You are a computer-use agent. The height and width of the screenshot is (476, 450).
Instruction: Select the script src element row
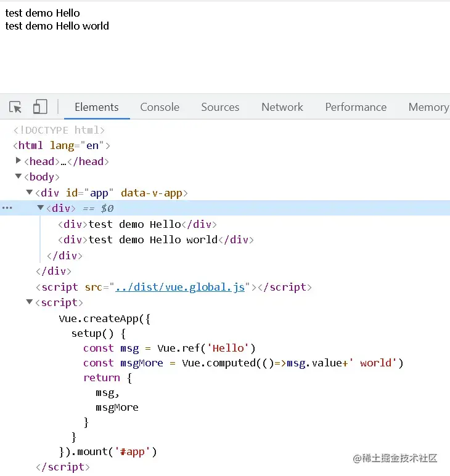click(x=174, y=287)
